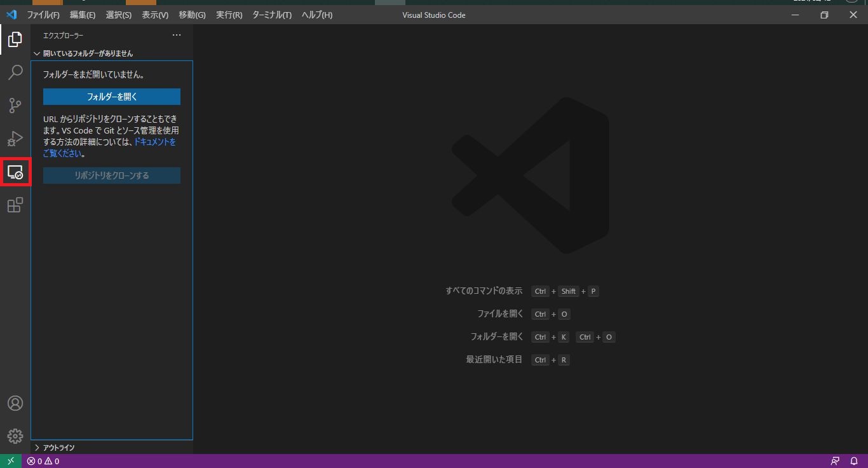868x468 pixels.
Task: Click the notifications bell in status bar
Action: (853, 460)
